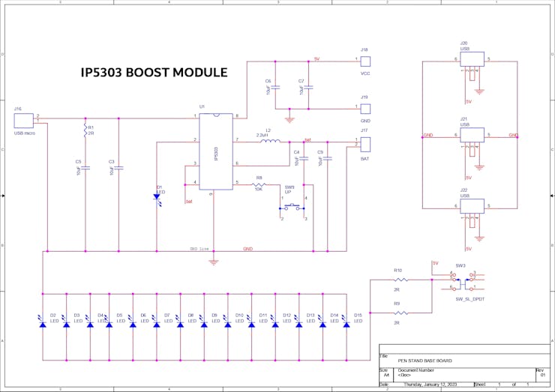Click the 2.2uH inductor value text
Image resolution: width=555 pixels, height=392 pixels.
(x=262, y=135)
